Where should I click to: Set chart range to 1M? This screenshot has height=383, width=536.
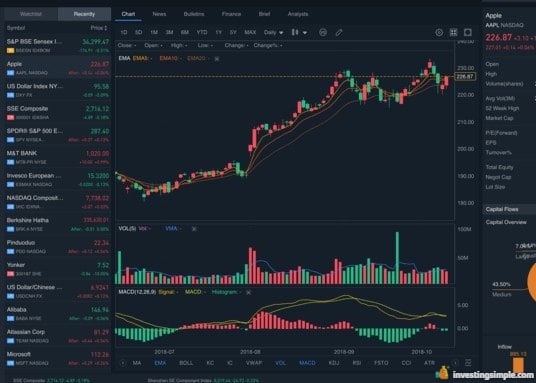point(154,32)
